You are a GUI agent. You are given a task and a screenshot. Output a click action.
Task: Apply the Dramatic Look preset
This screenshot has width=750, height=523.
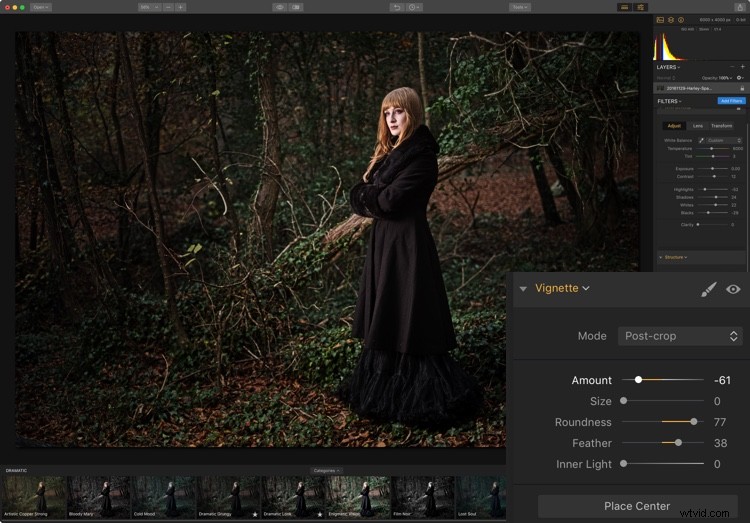pos(293,497)
